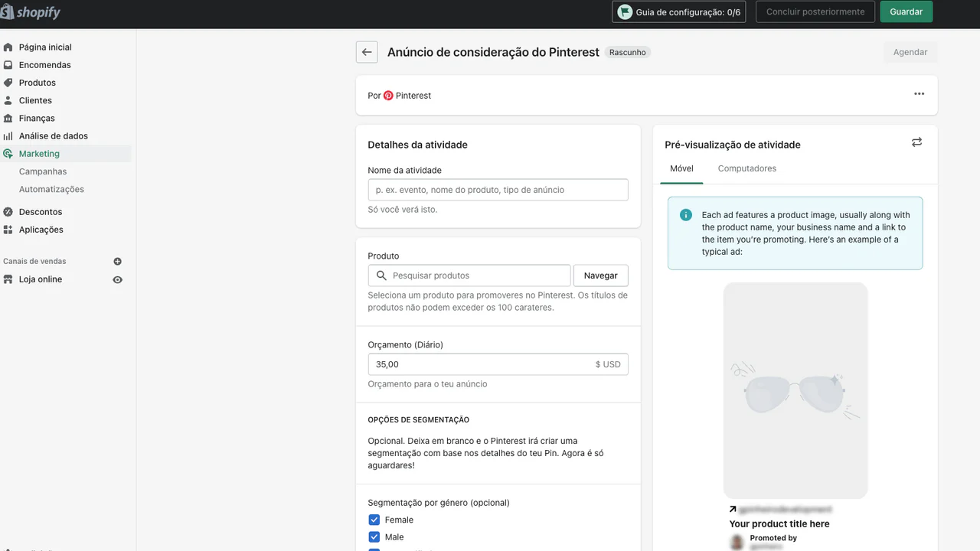980x551 pixels.
Task: Click the flag icon in setup guide
Action: tap(626, 11)
